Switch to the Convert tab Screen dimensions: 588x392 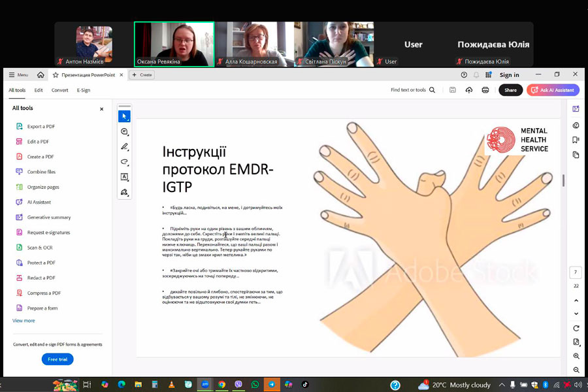(60, 90)
